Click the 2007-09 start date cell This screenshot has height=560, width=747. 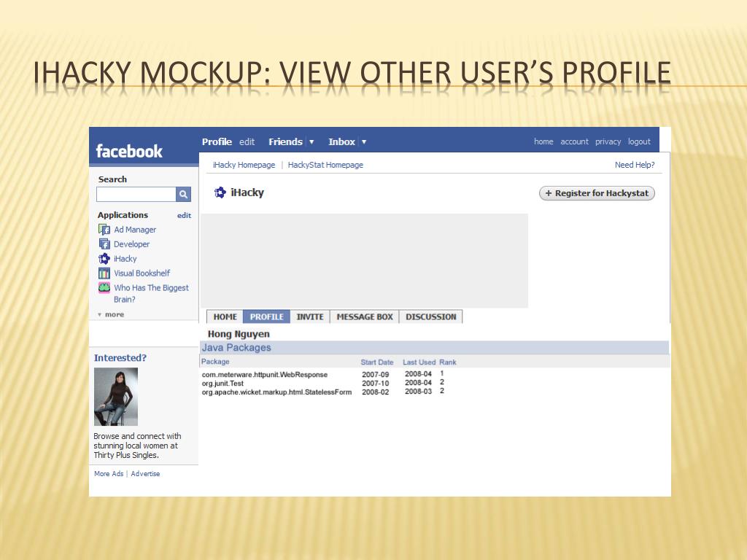(x=376, y=374)
